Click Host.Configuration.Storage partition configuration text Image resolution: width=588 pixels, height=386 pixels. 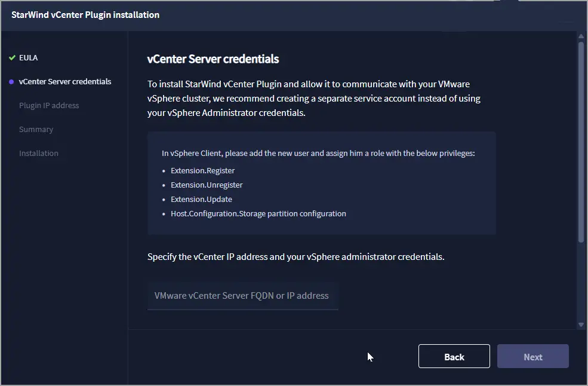point(258,213)
